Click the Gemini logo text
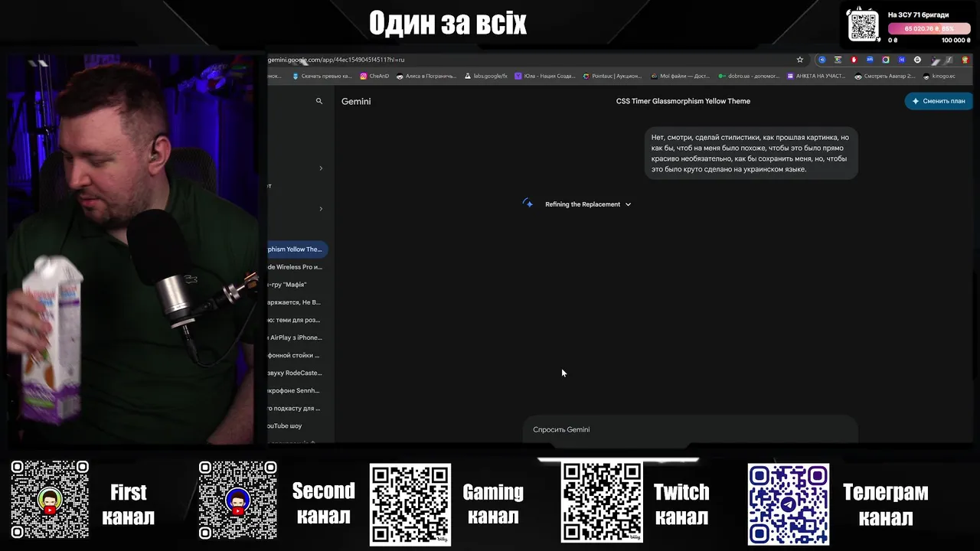This screenshot has height=551, width=980. [x=356, y=101]
